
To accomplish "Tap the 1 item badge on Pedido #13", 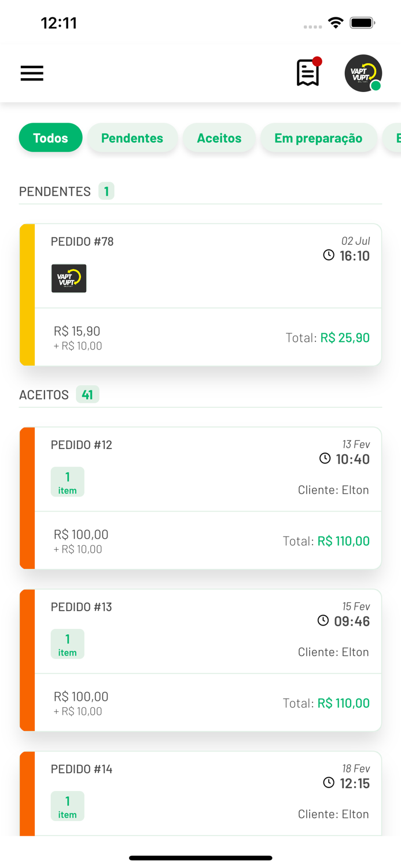I will [67, 644].
